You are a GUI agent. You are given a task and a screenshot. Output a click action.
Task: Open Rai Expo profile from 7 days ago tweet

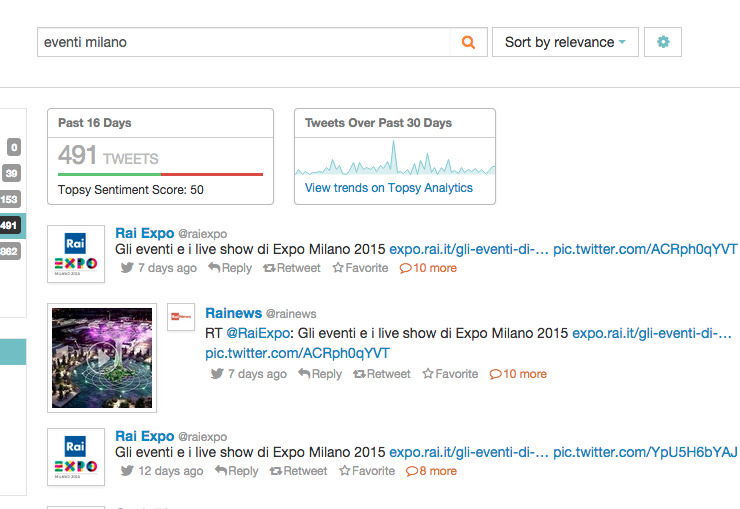(145, 233)
